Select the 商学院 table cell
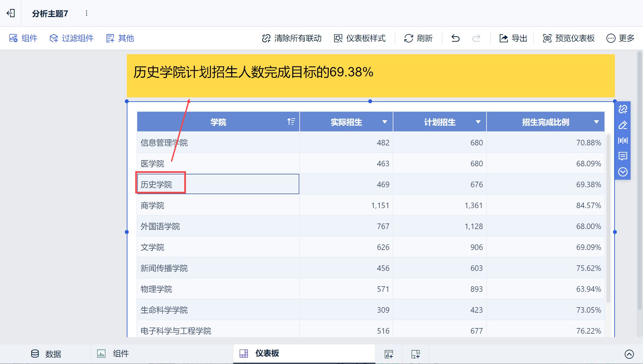The image size is (643, 364). pos(152,206)
